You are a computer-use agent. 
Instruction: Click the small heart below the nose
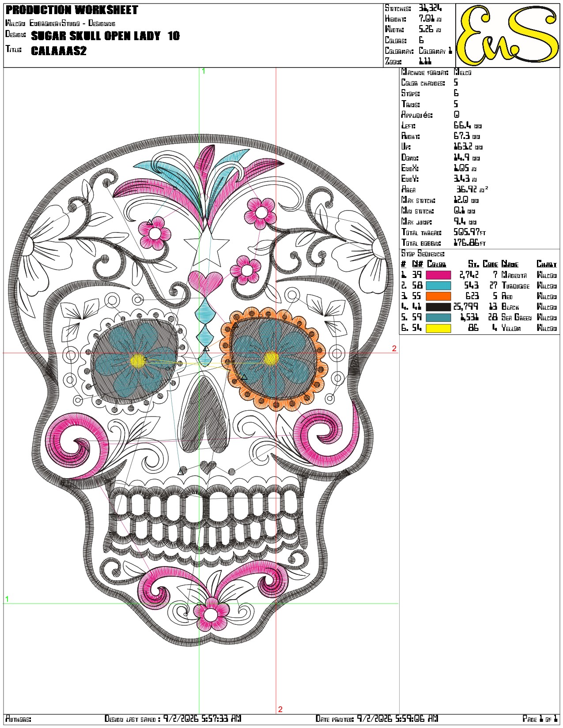pyautogui.click(x=208, y=466)
